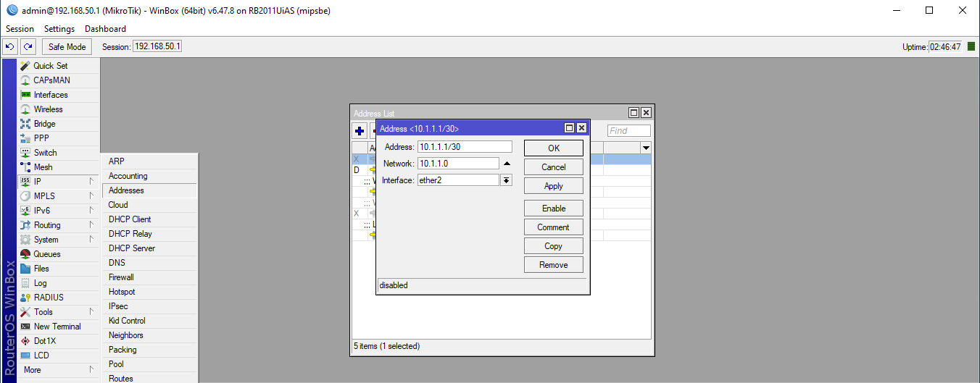The width and height of the screenshot is (980, 383).
Task: Select Cloud in IP submenu
Action: point(149,205)
